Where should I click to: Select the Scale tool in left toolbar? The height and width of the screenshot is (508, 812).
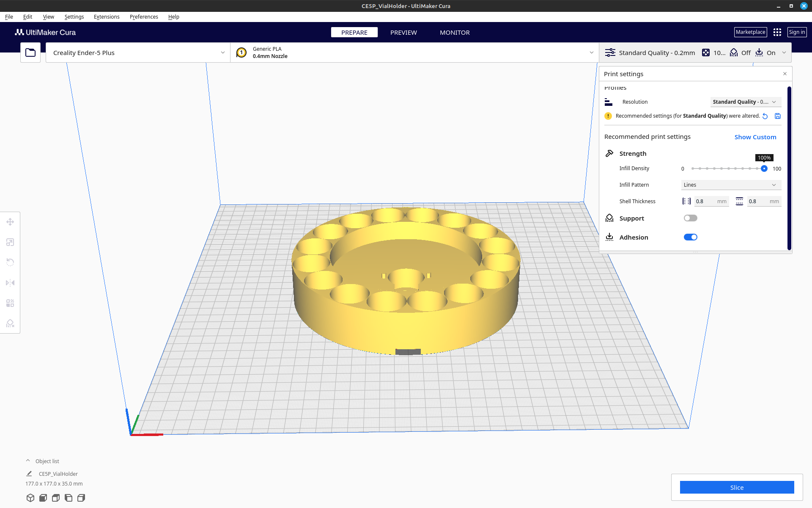(x=10, y=242)
